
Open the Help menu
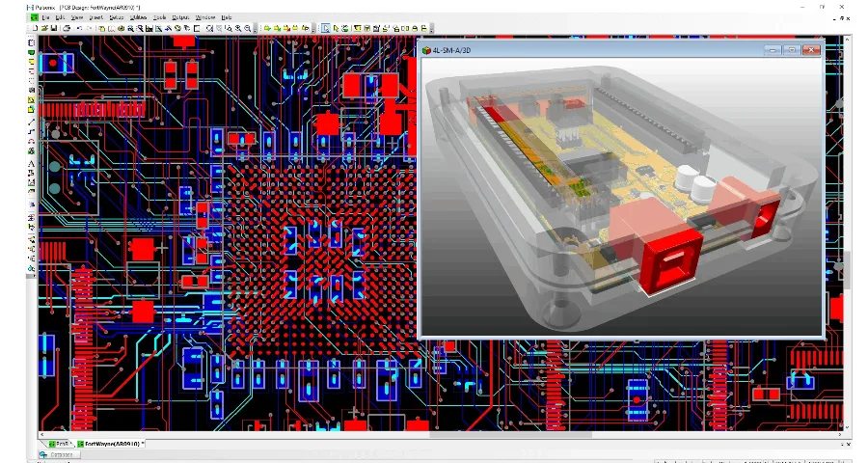pyautogui.click(x=227, y=17)
